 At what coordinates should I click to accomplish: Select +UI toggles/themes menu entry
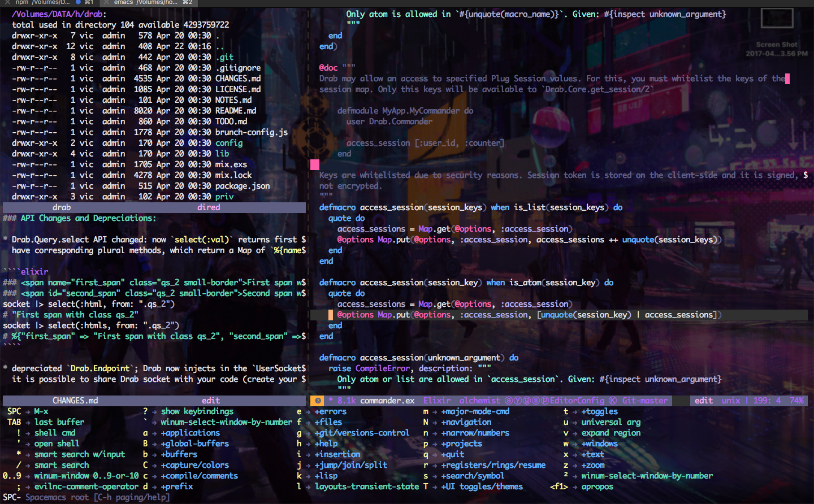(x=482, y=486)
